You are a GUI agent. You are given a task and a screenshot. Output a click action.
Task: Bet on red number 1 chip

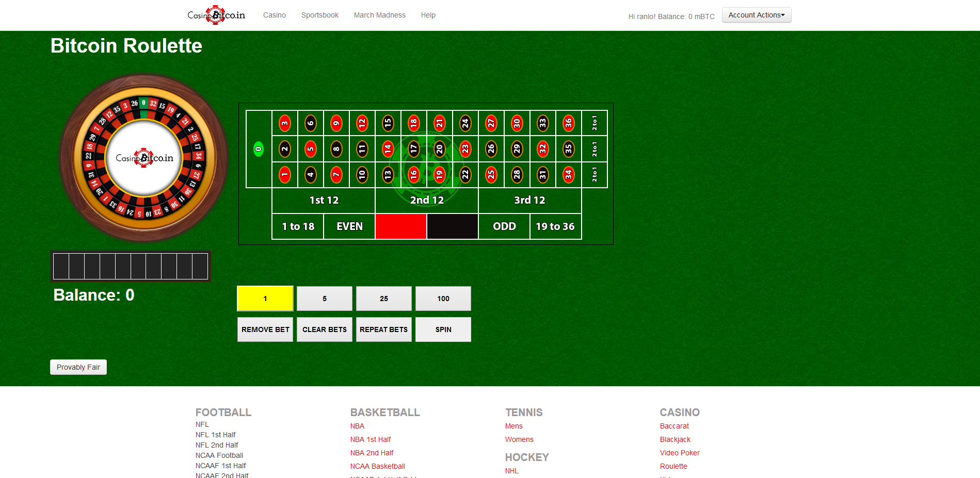pyautogui.click(x=285, y=175)
